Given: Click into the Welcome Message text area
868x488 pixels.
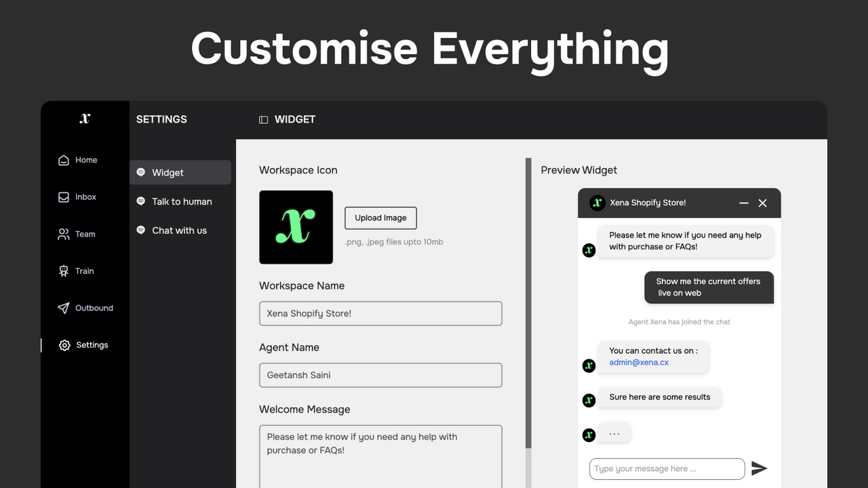Looking at the screenshot, I should [380, 456].
